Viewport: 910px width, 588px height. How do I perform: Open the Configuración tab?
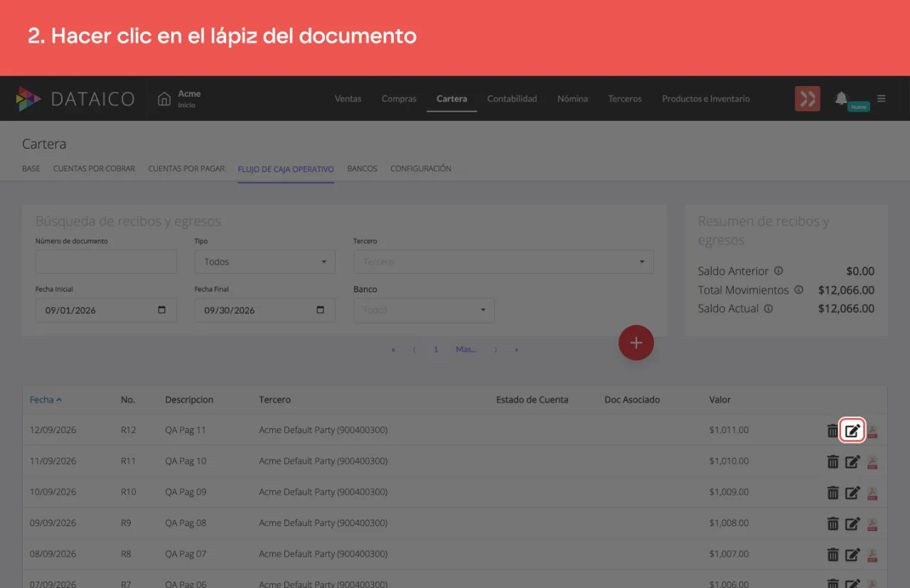[x=421, y=169]
